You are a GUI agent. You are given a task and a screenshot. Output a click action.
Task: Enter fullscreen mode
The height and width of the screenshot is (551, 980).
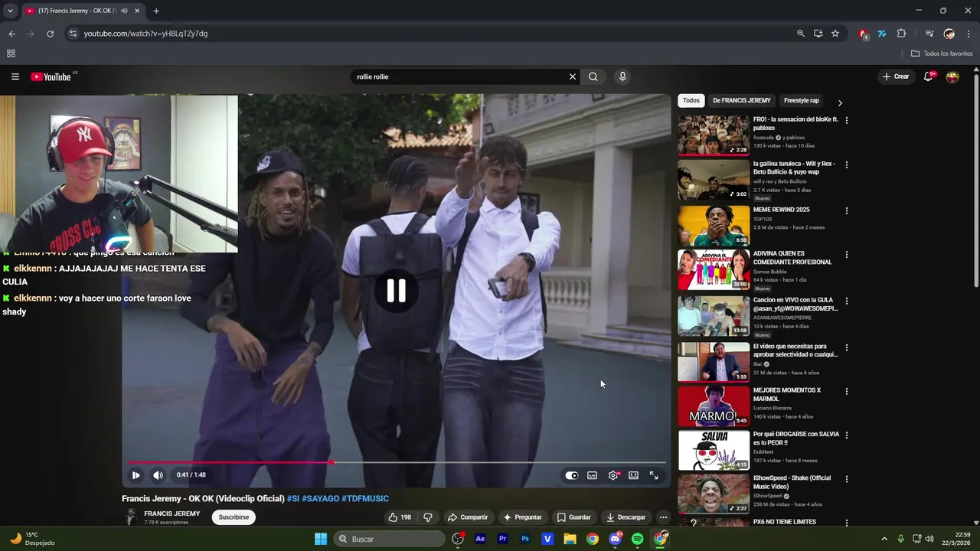[654, 475]
